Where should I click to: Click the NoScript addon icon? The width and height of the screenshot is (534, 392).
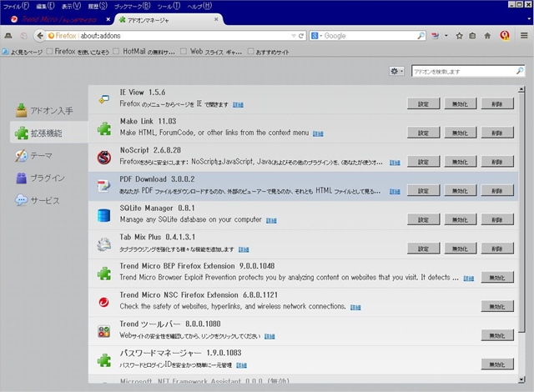(103, 157)
